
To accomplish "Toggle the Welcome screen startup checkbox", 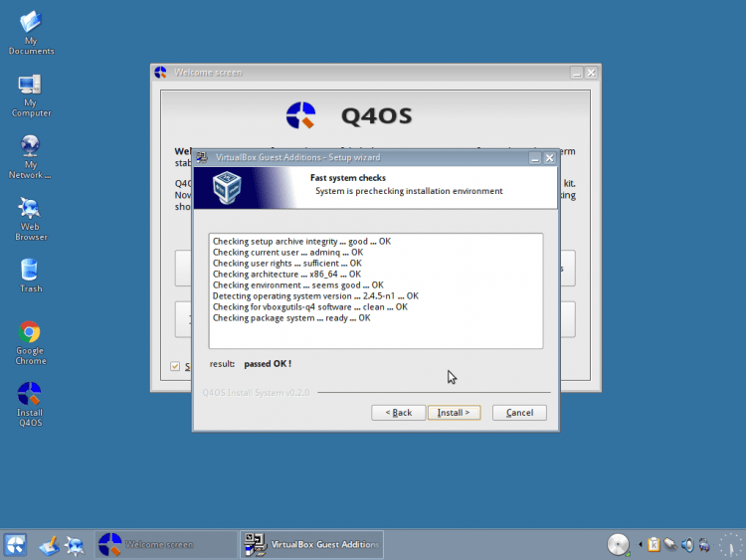I will [176, 366].
